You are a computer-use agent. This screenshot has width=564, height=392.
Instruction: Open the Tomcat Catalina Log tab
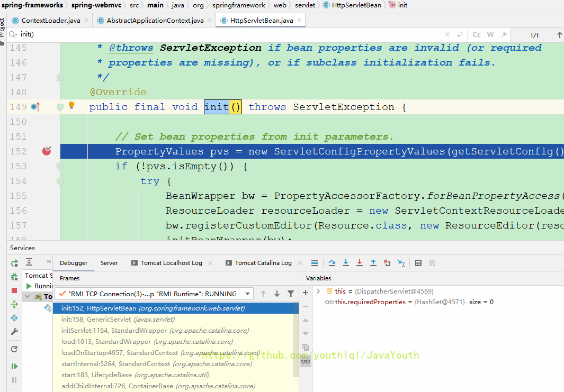click(263, 263)
